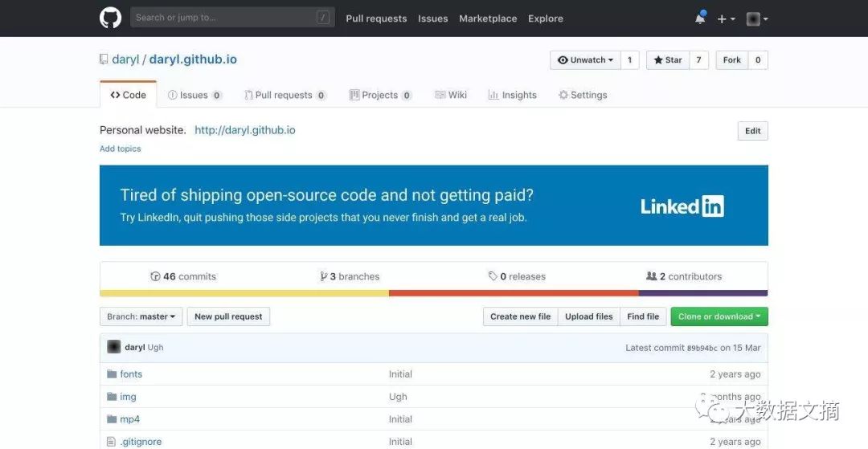Viewport: 868px width, 449px height.
Task: Switch to the repository Pull requests tab
Action: point(285,95)
